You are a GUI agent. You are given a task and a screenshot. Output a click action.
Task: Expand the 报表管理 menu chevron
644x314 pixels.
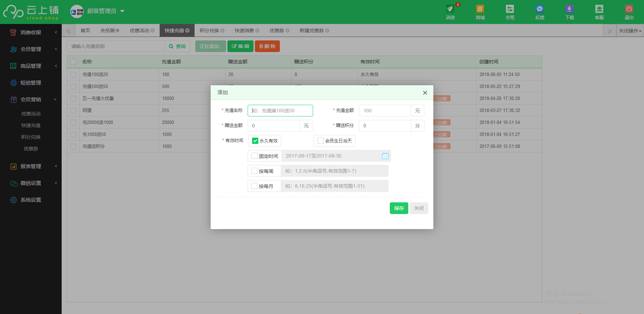coord(56,166)
